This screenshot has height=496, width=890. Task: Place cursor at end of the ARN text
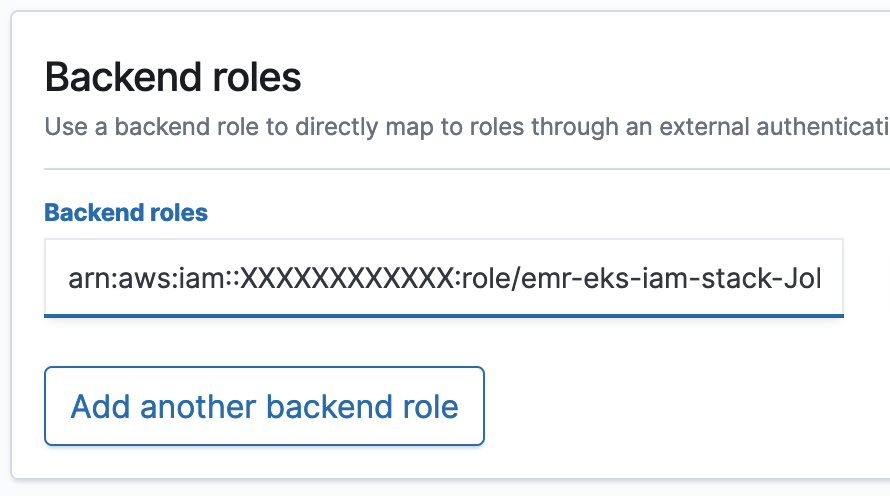pyautogui.click(x=821, y=278)
